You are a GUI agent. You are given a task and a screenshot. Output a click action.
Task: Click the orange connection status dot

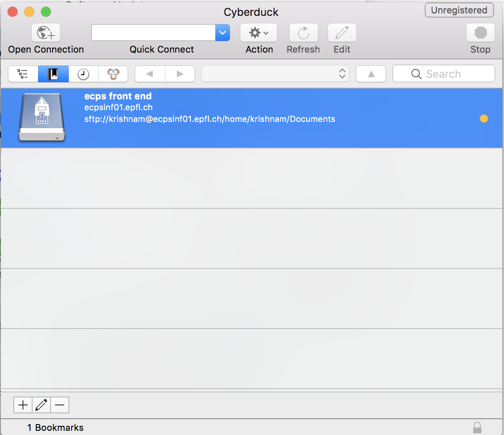(484, 119)
